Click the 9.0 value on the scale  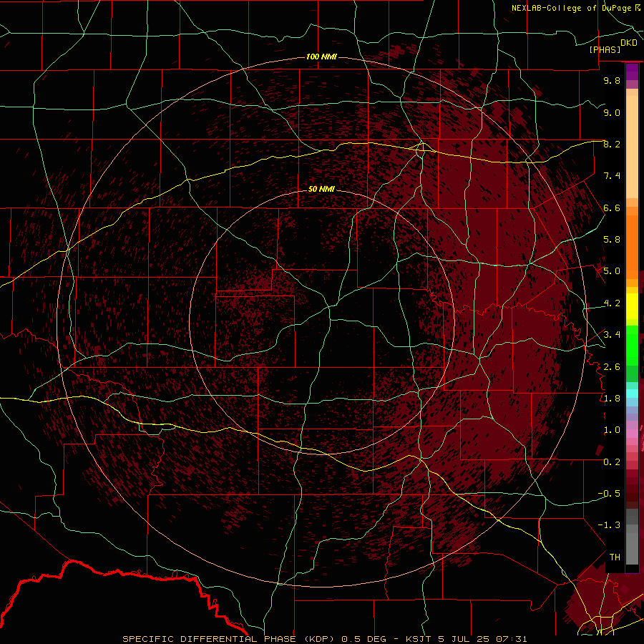pyautogui.click(x=612, y=112)
